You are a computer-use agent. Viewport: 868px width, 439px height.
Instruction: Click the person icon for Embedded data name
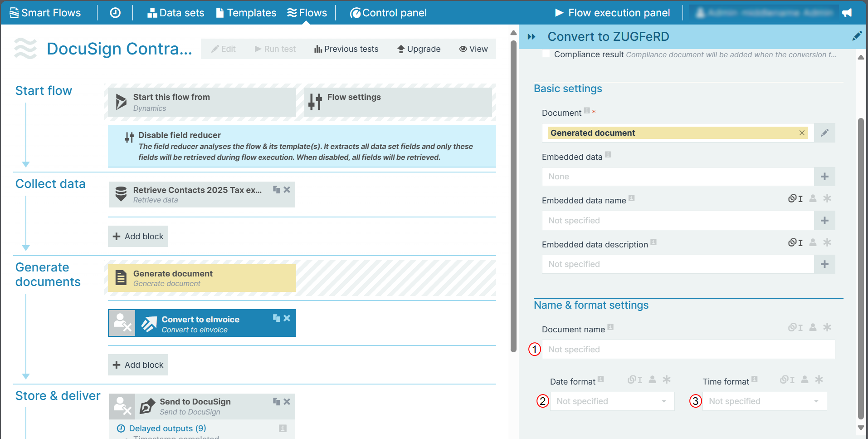pyautogui.click(x=813, y=198)
